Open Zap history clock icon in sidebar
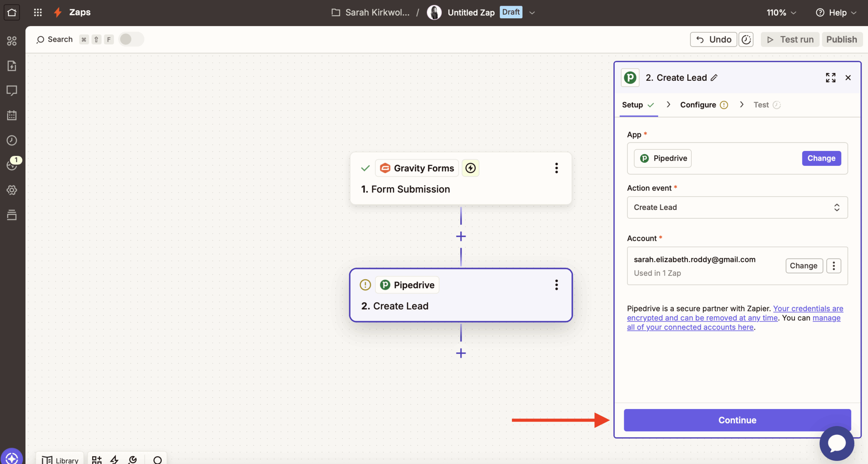Image resolution: width=868 pixels, height=464 pixels. [12, 140]
